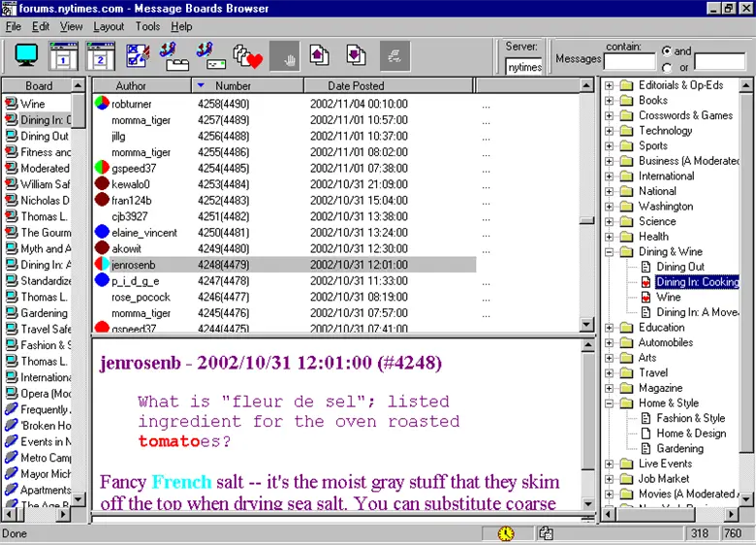The height and width of the screenshot is (545, 756).
Task: Click the telephone with folder tray icon
Action: point(174,56)
